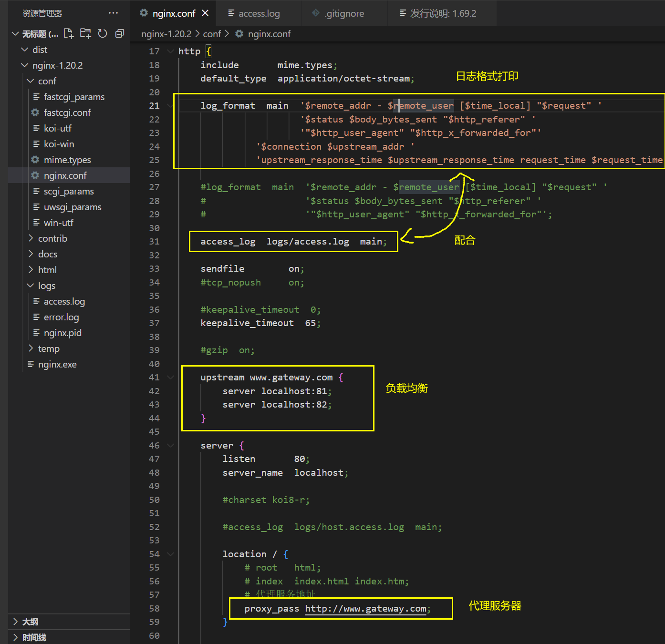Fold the http block at line 17

pyautogui.click(x=170, y=51)
